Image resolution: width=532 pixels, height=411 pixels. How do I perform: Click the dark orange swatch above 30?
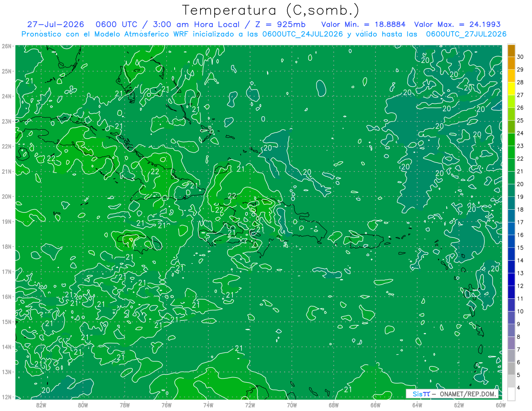(511, 51)
